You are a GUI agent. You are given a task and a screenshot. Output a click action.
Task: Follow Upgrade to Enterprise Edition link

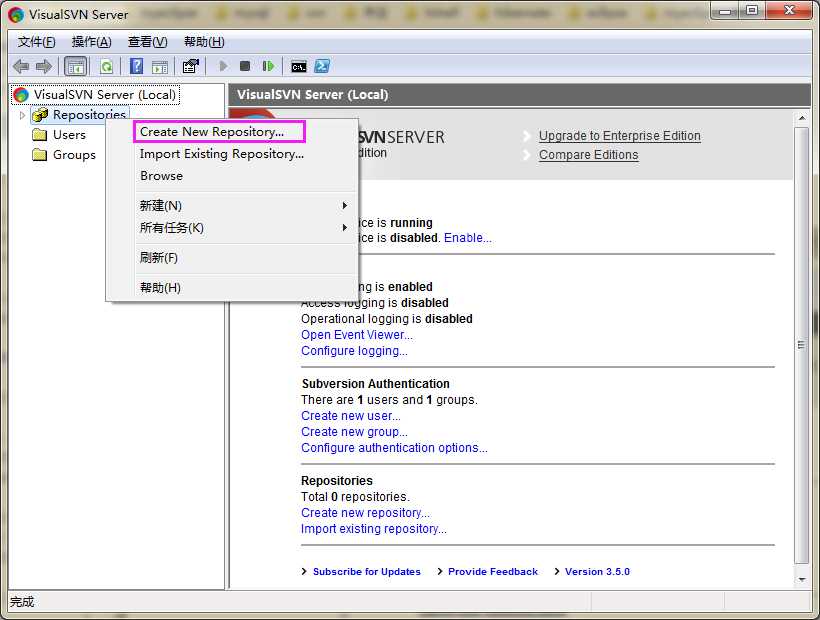coord(620,136)
